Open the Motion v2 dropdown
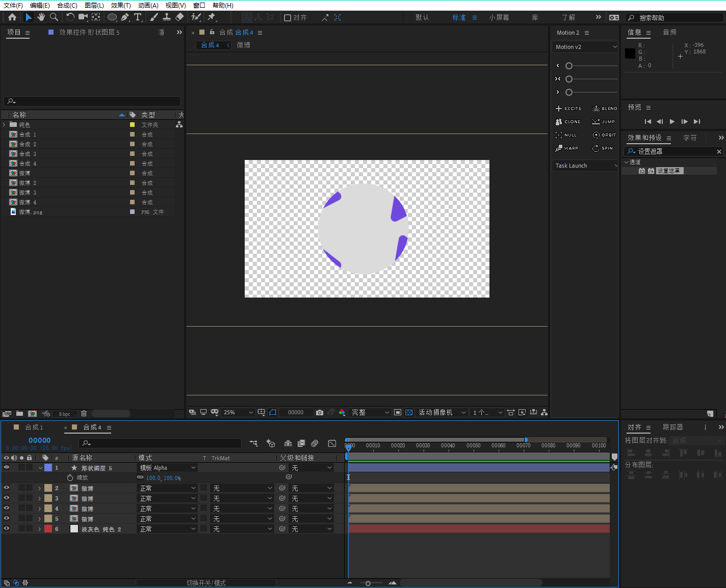The height and width of the screenshot is (588, 726). click(585, 47)
